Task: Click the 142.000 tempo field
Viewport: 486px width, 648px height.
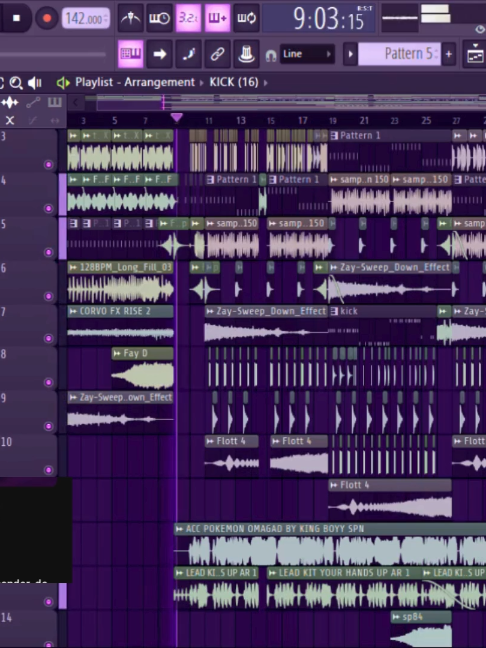Action: pos(86,19)
